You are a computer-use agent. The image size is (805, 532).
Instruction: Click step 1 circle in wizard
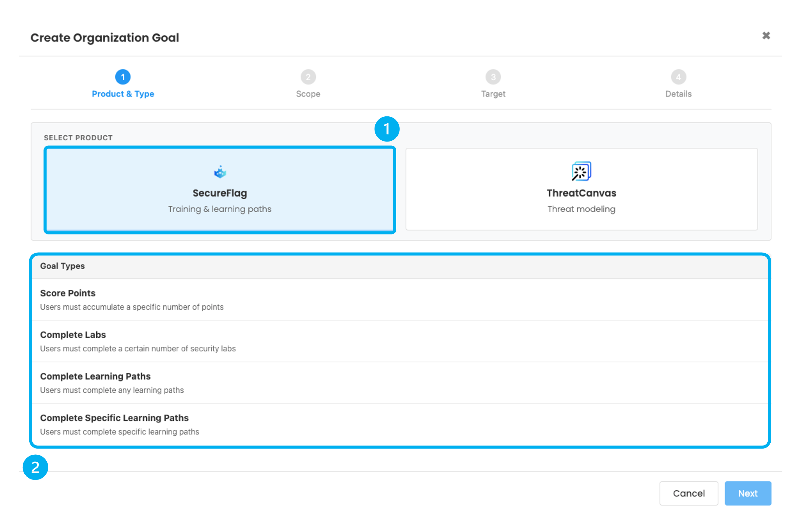tap(123, 77)
